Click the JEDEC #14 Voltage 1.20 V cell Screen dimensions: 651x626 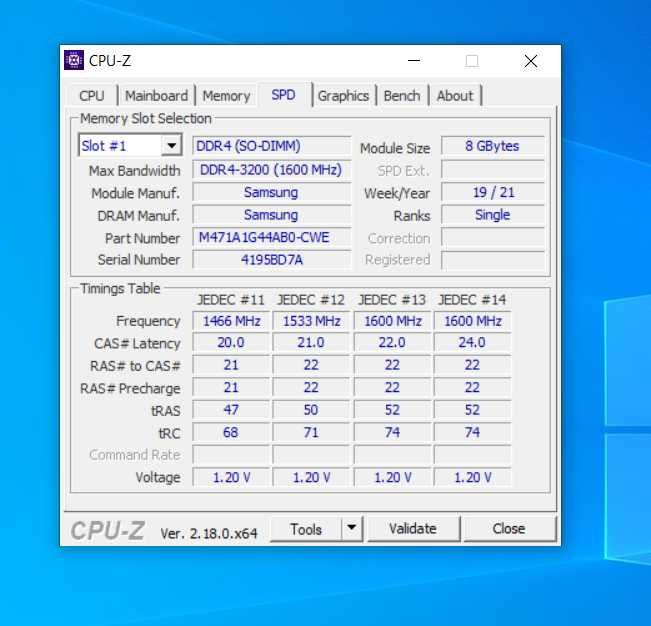[472, 477]
